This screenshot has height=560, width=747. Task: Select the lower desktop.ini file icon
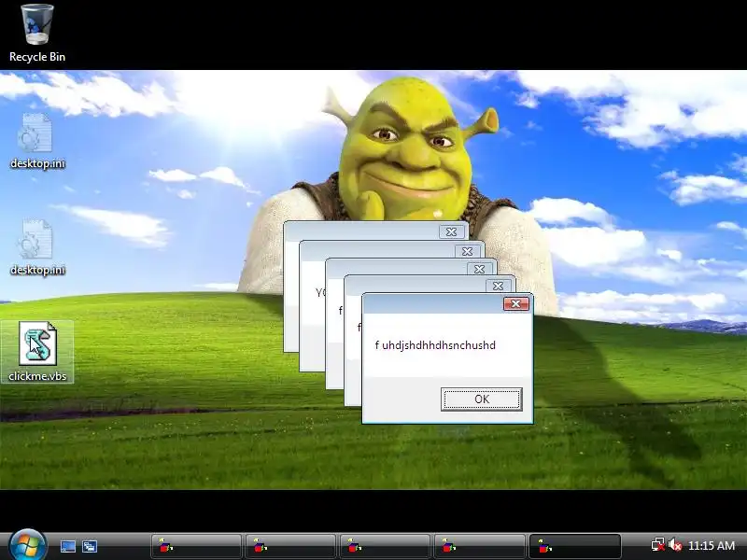pyautogui.click(x=37, y=247)
